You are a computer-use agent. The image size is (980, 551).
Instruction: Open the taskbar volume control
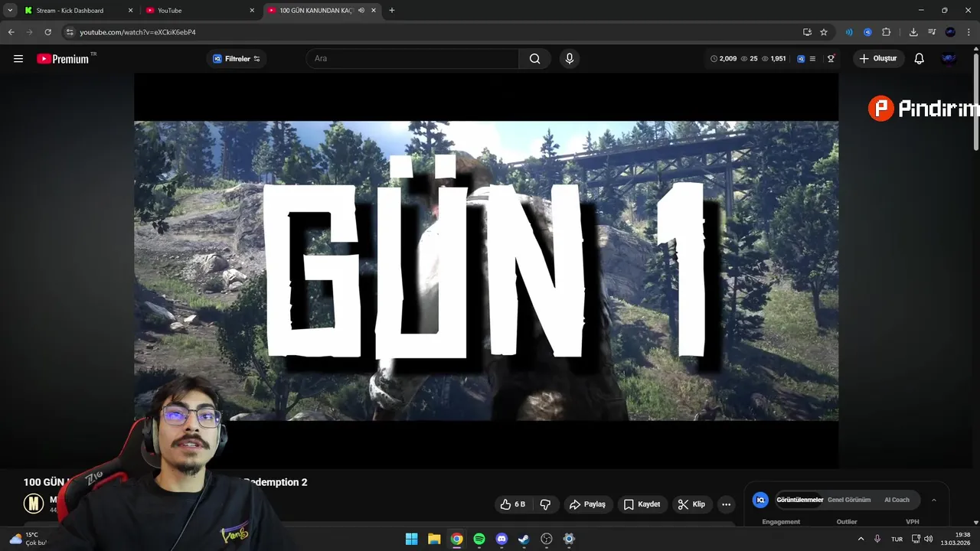[x=929, y=539]
